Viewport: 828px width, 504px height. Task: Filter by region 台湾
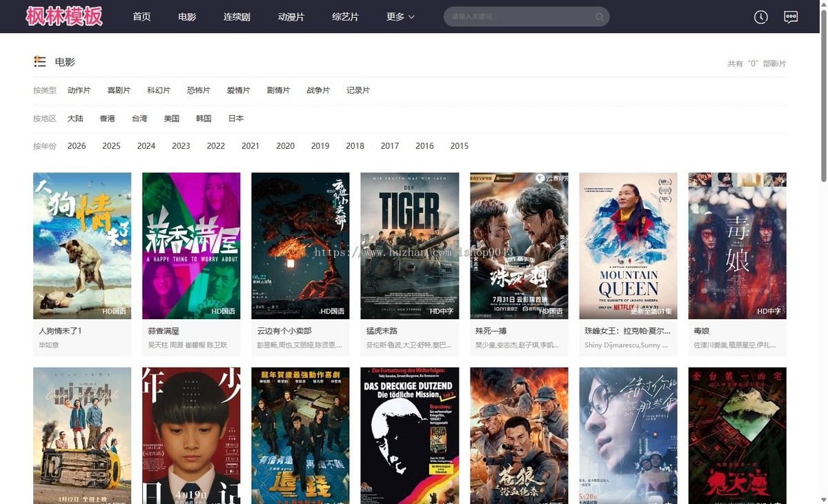click(140, 119)
